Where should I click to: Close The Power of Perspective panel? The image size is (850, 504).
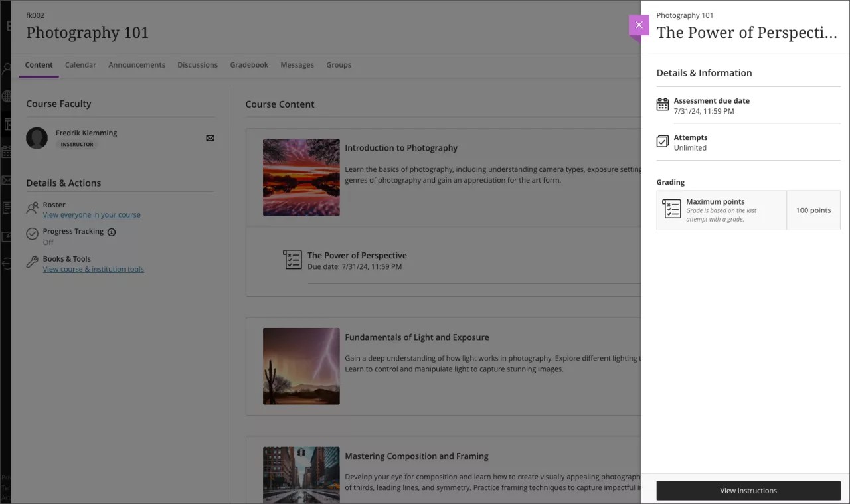pos(639,25)
